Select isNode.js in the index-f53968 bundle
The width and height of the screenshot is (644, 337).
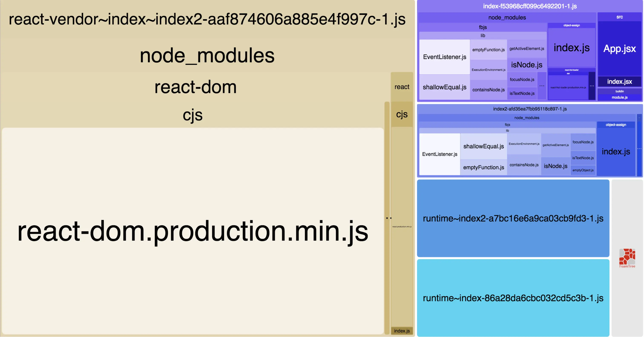tap(527, 65)
